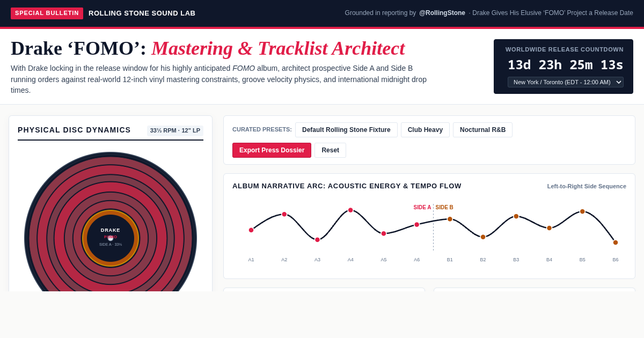Select the B4 track point on arc

(x=550, y=228)
